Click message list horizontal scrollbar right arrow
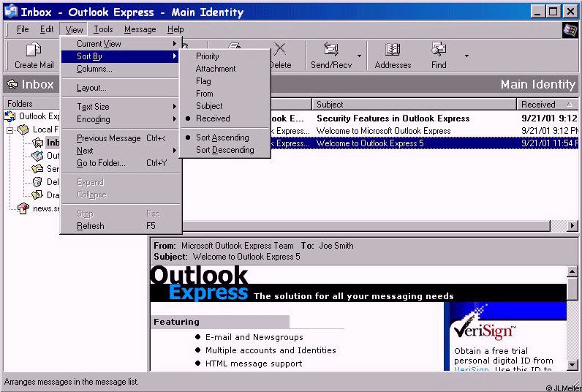582x392 pixels. click(x=572, y=225)
